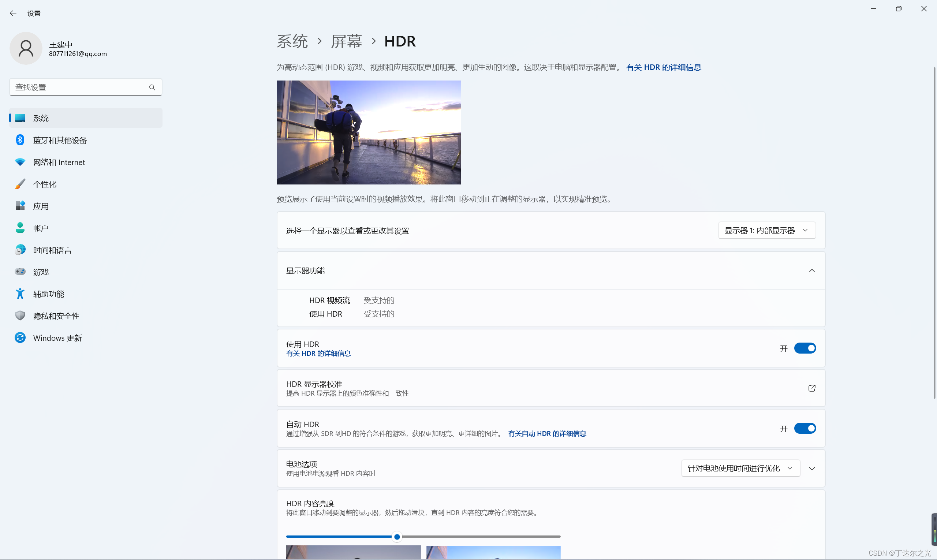Click the 电池选项 label

[x=302, y=464]
